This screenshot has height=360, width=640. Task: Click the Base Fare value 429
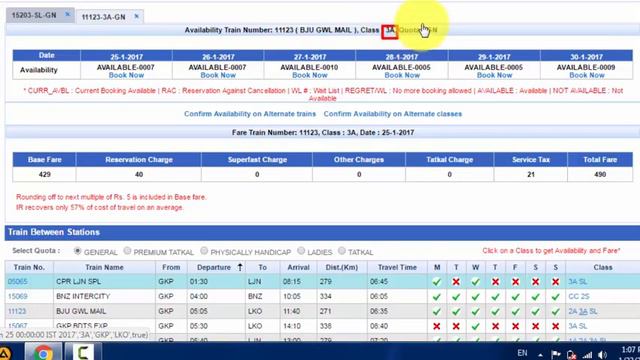coord(44,174)
